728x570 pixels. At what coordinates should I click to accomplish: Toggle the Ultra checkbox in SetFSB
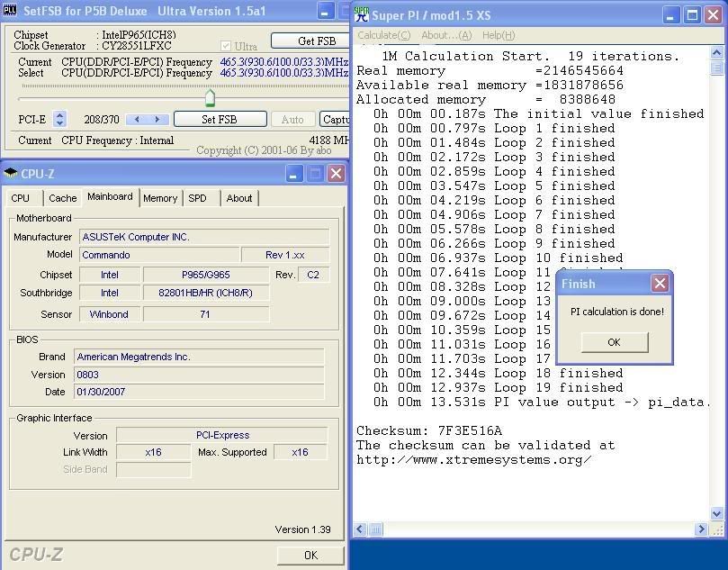226,46
